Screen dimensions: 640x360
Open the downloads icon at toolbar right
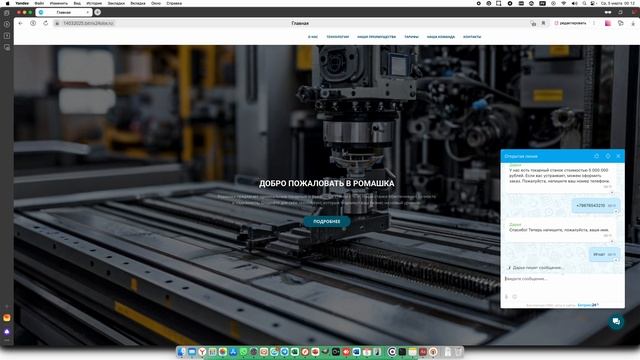(633, 23)
